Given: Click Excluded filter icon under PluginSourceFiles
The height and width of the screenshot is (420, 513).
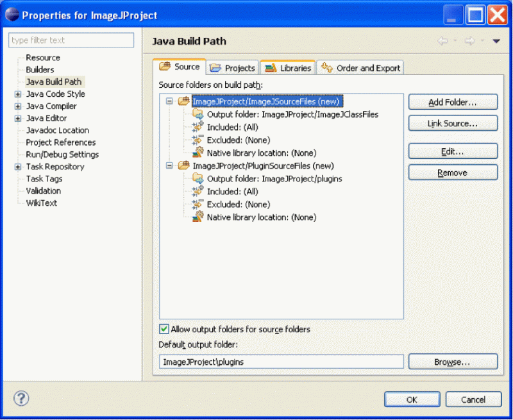Looking at the screenshot, I should (x=198, y=204).
